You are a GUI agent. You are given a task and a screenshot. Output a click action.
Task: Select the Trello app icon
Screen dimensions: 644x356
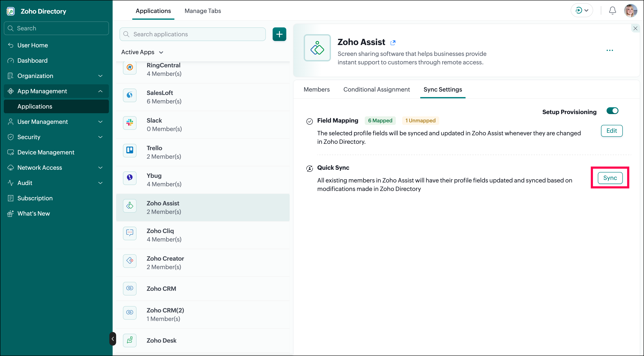coord(130,150)
